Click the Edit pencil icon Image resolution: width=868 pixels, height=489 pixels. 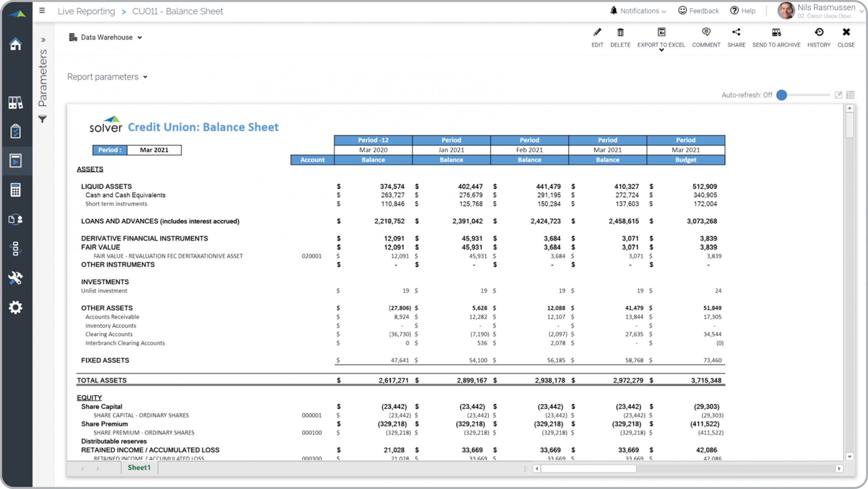point(597,33)
